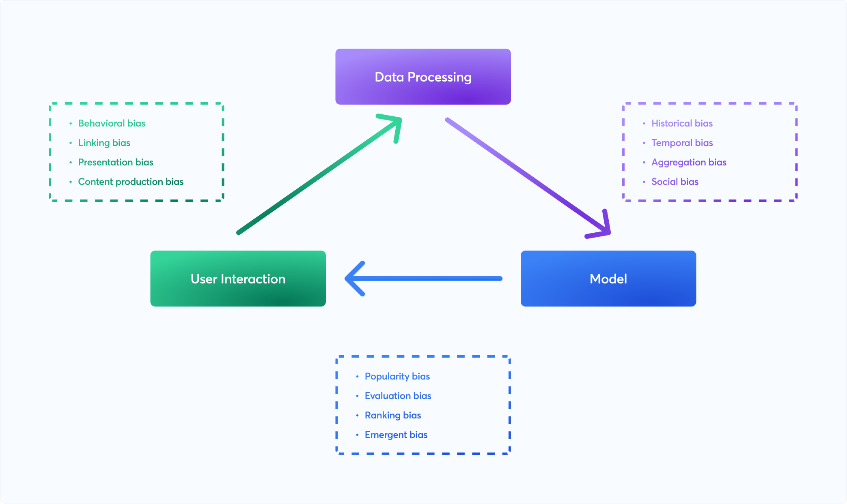The image size is (847, 504).
Task: Expand the blue dashed Model bias panel
Action: (x=402, y=408)
